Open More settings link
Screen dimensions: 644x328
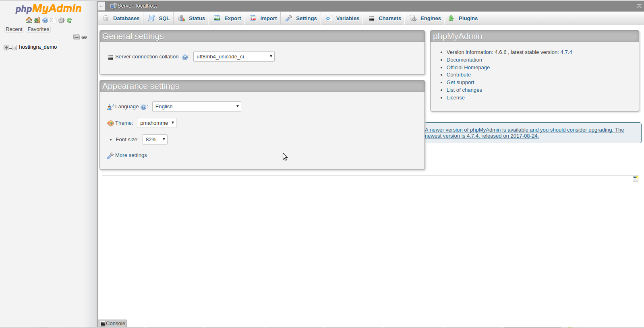(x=131, y=155)
